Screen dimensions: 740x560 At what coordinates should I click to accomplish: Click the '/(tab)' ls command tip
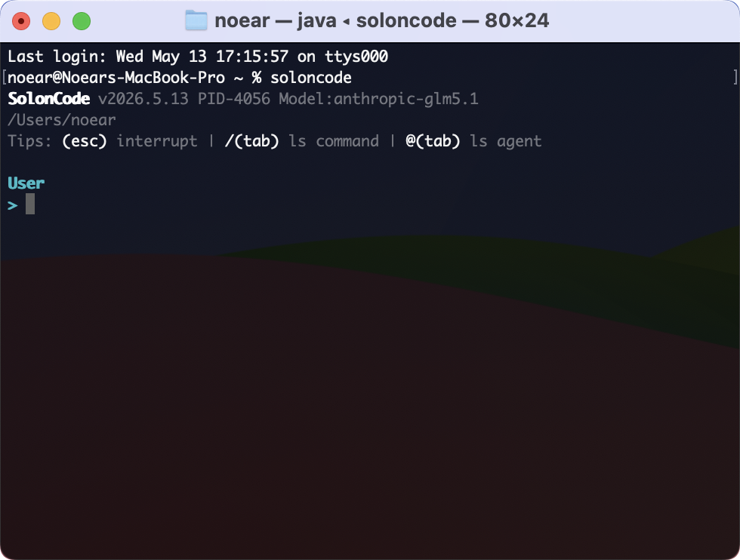(x=252, y=141)
